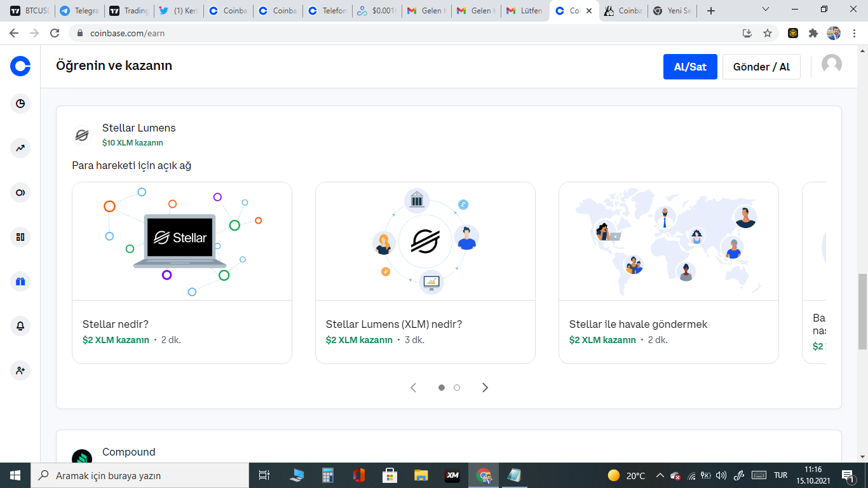Click the Compound logo icon
Screen dimensions: 868x488
click(82, 457)
